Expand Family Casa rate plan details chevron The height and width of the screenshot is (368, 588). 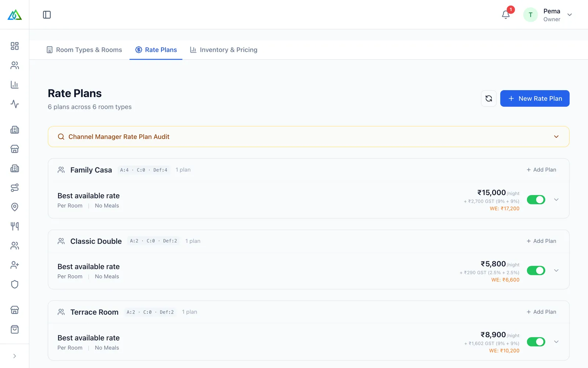pyautogui.click(x=556, y=199)
